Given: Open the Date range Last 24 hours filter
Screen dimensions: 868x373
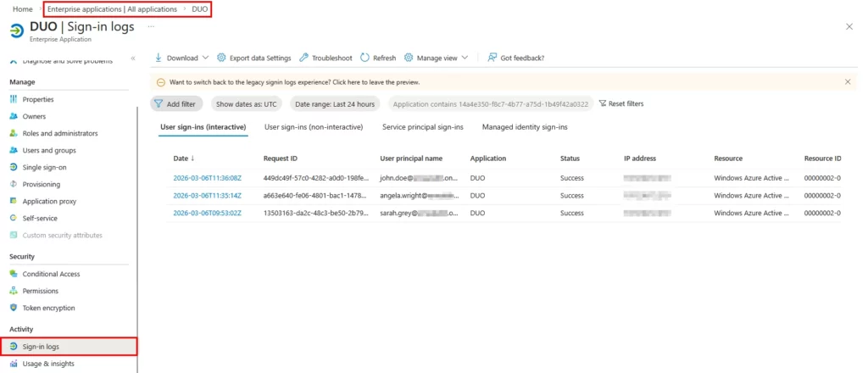Looking at the screenshot, I should click(335, 103).
